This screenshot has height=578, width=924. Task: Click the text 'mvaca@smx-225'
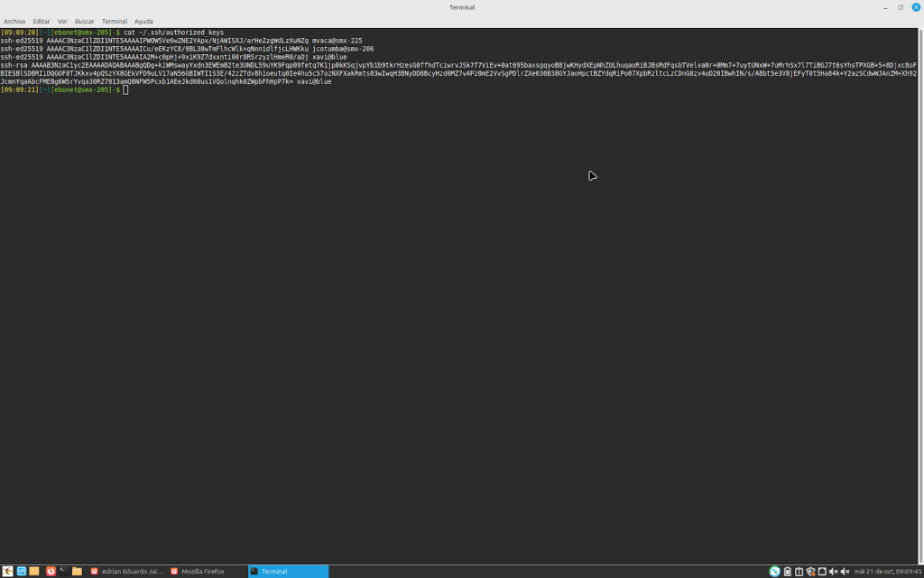(337, 41)
